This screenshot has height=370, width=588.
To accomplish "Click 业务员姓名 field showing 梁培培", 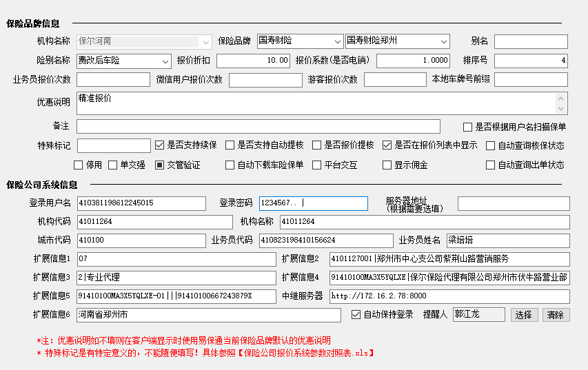I will point(508,240).
